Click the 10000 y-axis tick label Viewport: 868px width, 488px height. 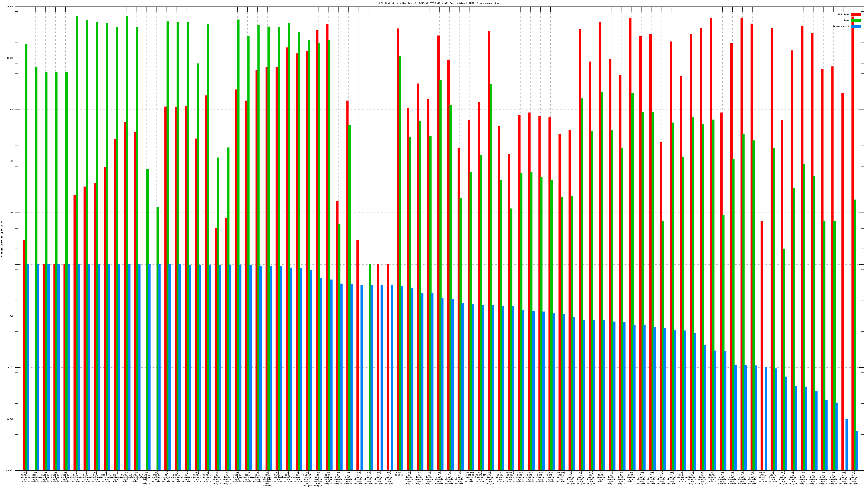pyautogui.click(x=11, y=58)
